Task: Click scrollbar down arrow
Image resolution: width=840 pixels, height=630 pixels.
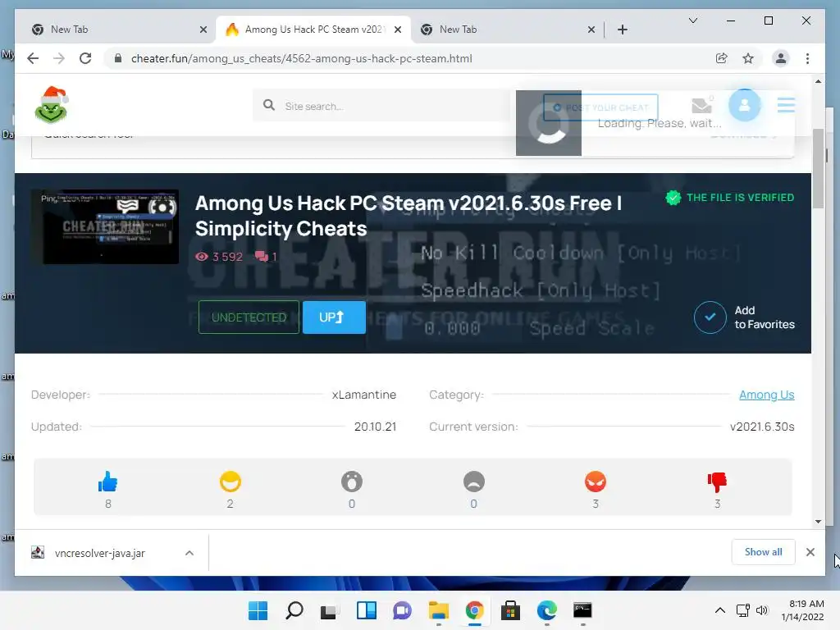Action: tap(818, 521)
